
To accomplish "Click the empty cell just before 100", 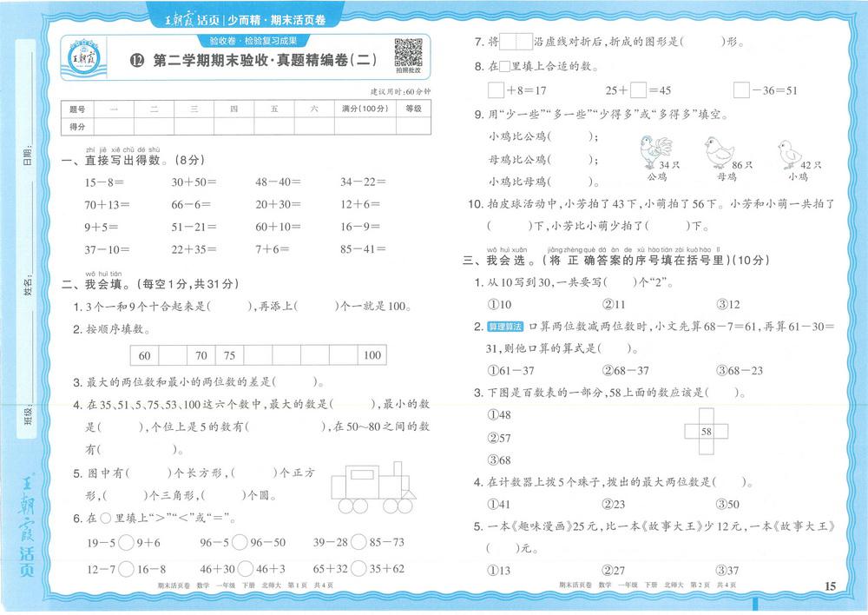I will pyautogui.click(x=343, y=355).
